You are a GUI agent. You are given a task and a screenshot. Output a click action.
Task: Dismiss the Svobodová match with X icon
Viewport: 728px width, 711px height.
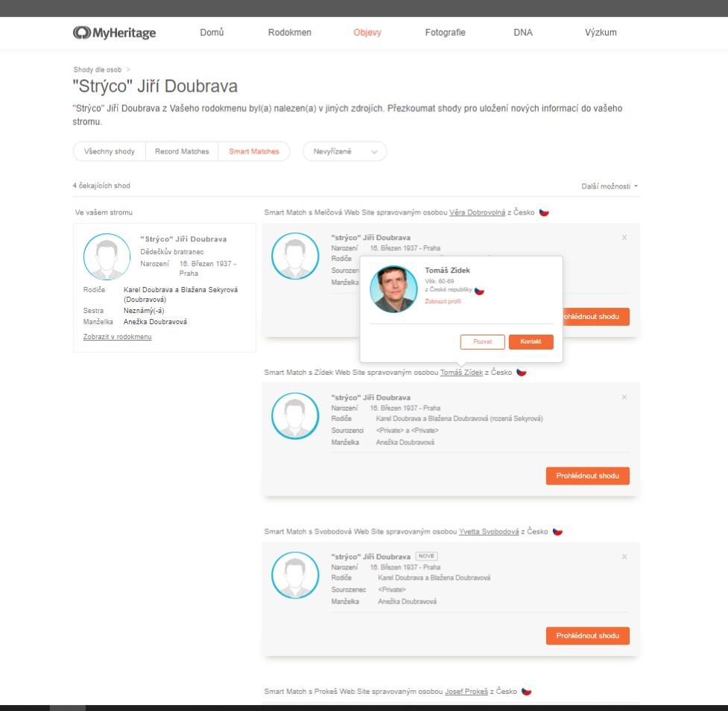pyautogui.click(x=624, y=557)
